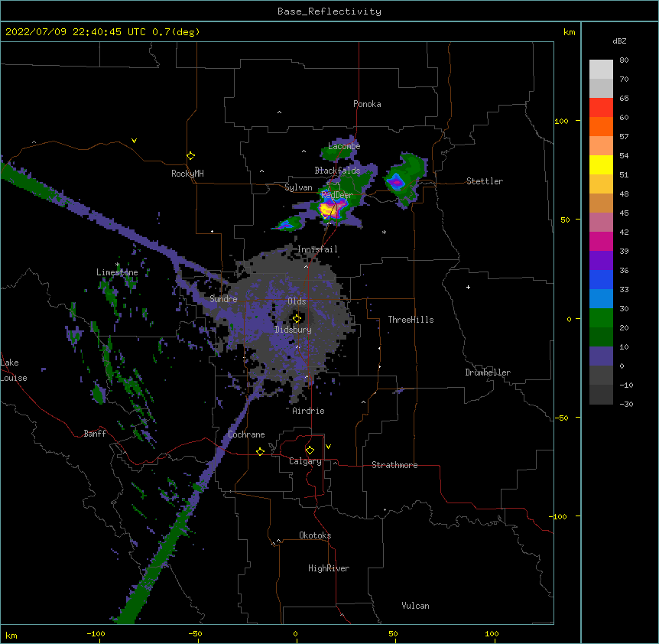Click the Base_Reflectivity title
Viewport: 659px width, 644px height.
329,11
